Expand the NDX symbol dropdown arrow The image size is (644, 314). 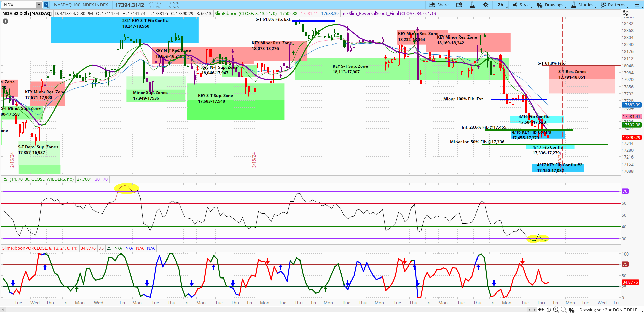pyautogui.click(x=39, y=5)
